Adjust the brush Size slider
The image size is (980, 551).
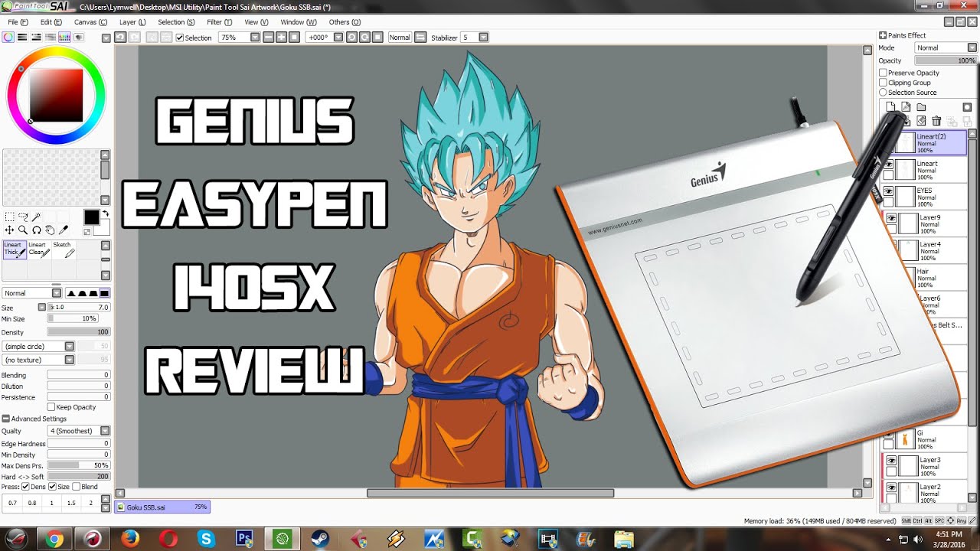tap(80, 307)
